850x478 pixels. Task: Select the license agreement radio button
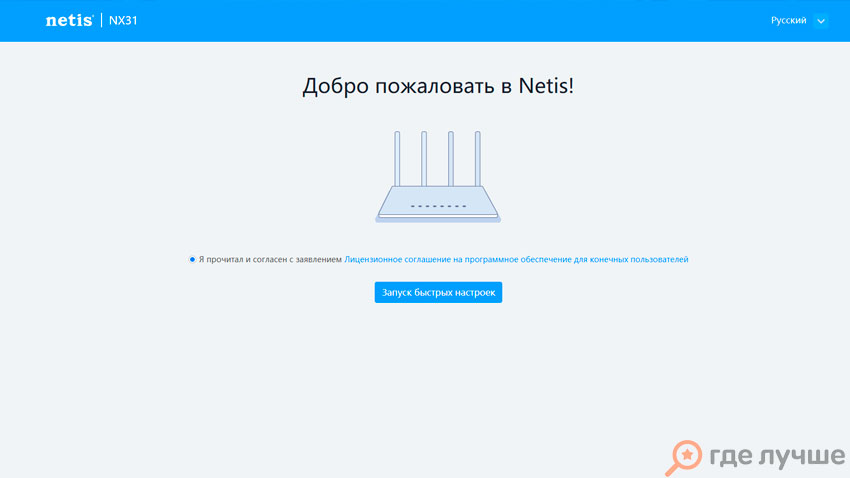coord(192,259)
